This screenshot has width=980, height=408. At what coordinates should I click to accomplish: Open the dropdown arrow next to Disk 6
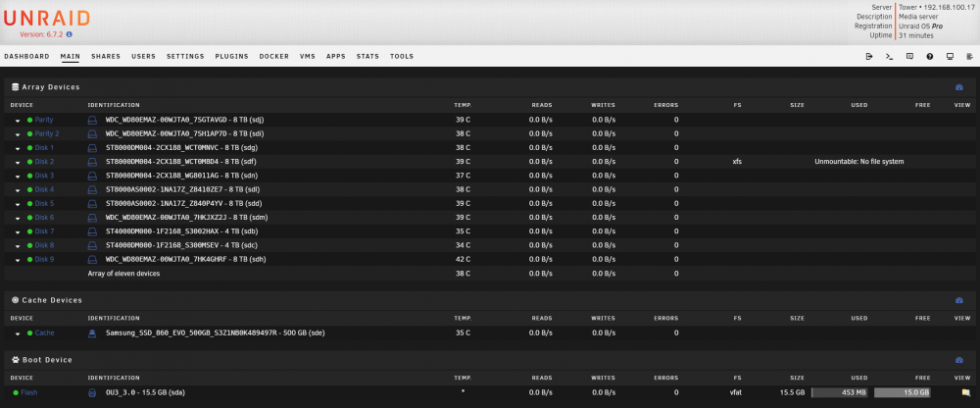point(18,218)
